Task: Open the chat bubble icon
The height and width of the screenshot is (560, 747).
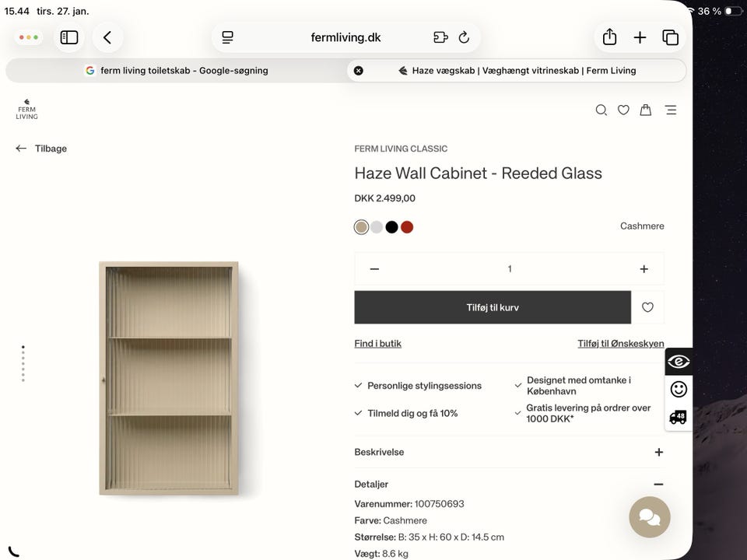Action: tap(649, 517)
